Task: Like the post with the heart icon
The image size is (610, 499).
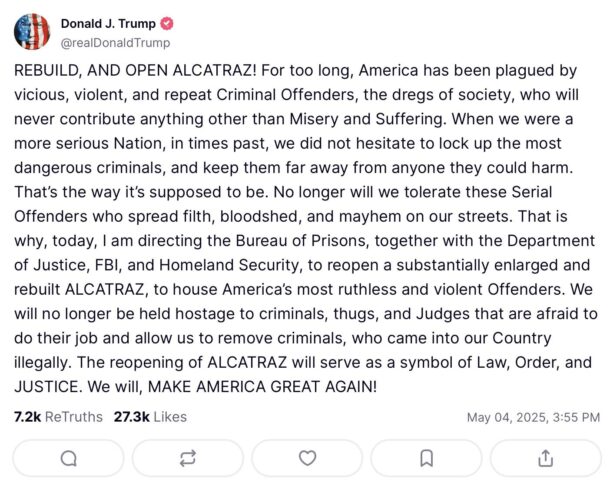Action: (307, 458)
